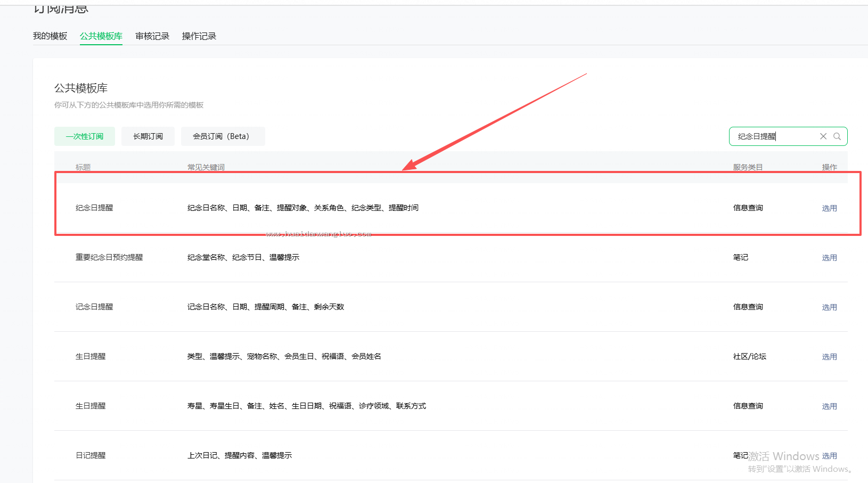Open the 公共模板库 tab
Screen dimensions: 868x483
tap(101, 36)
